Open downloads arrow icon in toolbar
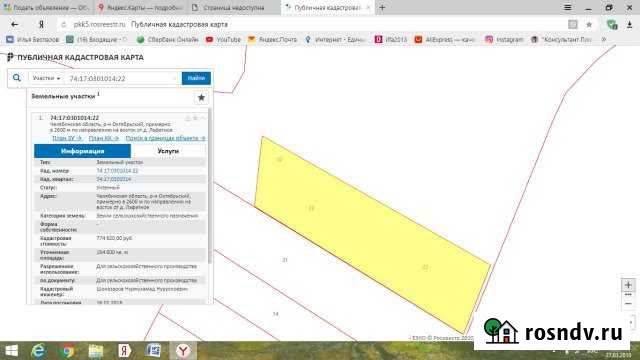Viewport: 640px width, 360px height. point(629,24)
